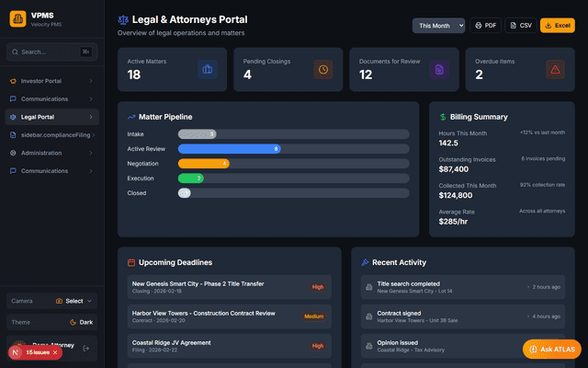The width and height of the screenshot is (588, 368).
Task: Click chevron next to 2 hours ago
Action: point(528,287)
